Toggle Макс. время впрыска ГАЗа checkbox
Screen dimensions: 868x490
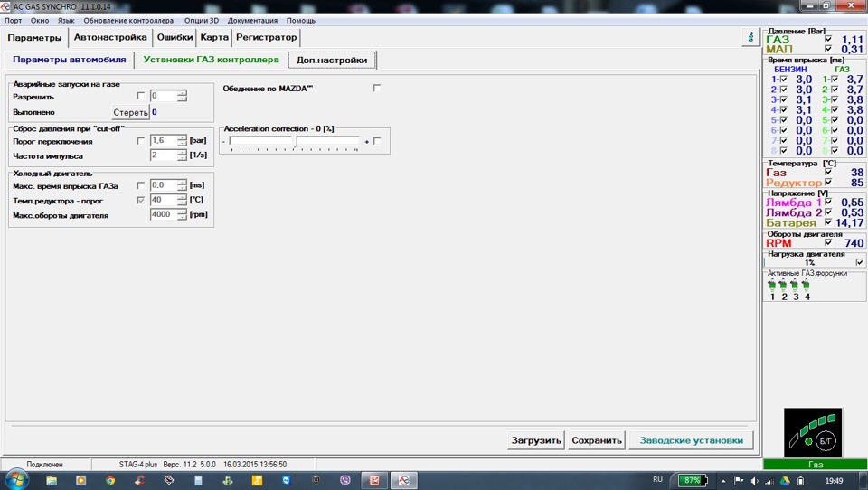(x=141, y=185)
